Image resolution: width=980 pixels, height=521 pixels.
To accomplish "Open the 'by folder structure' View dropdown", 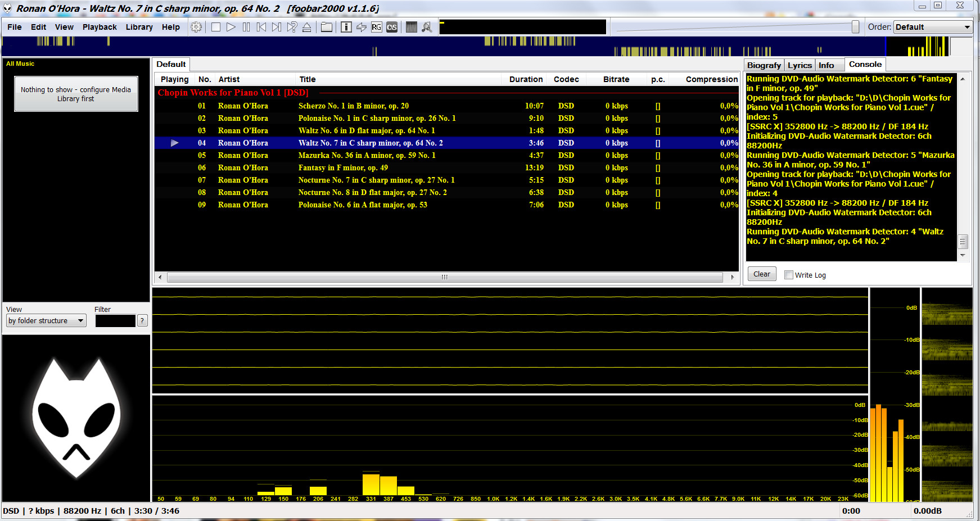I will [46, 320].
